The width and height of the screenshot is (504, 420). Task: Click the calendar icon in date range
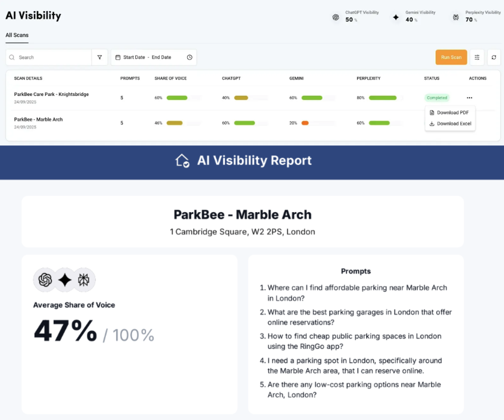tap(118, 57)
